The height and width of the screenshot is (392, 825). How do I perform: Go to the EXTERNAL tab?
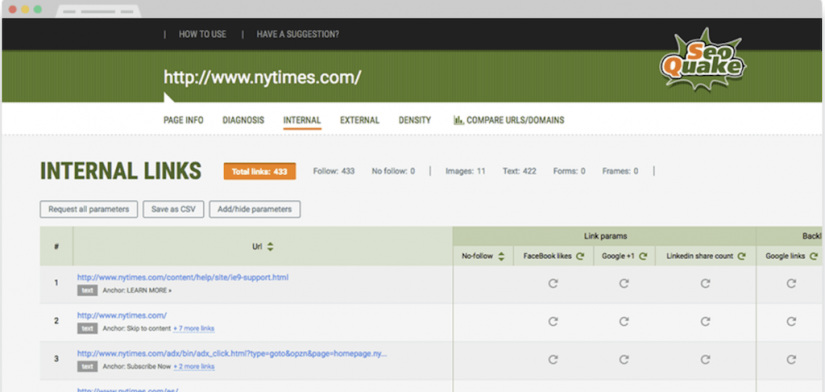coord(359,120)
